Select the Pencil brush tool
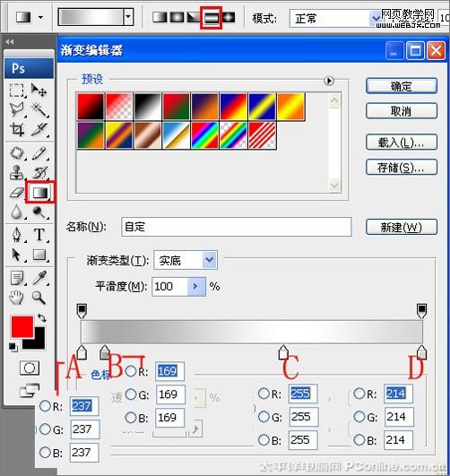The image size is (450, 476). tap(39, 153)
